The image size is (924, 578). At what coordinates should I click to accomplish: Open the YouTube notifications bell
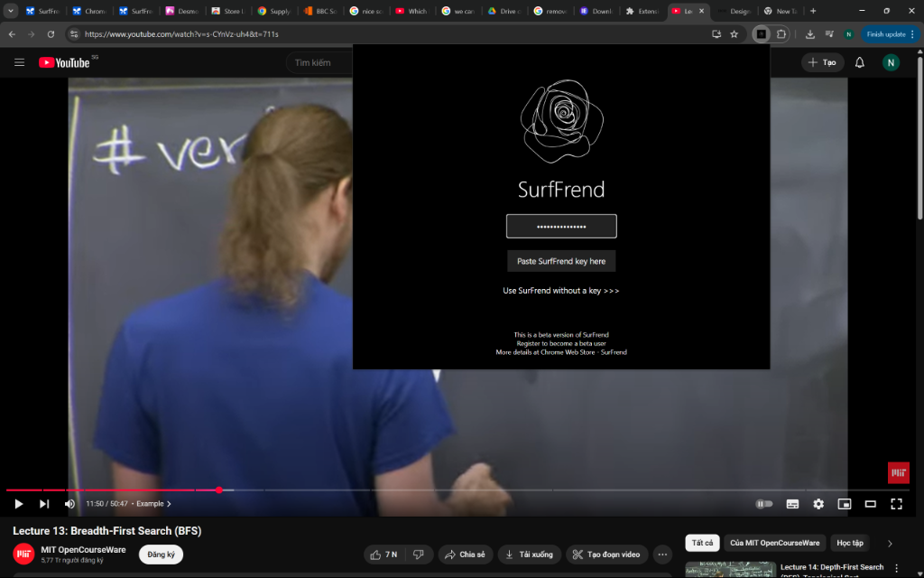tap(860, 62)
